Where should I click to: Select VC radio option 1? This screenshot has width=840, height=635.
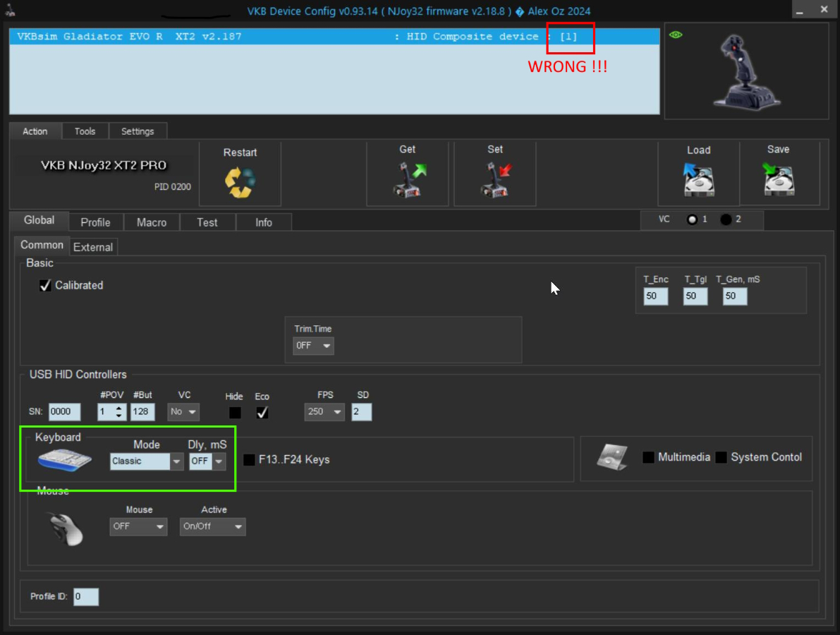(x=692, y=219)
